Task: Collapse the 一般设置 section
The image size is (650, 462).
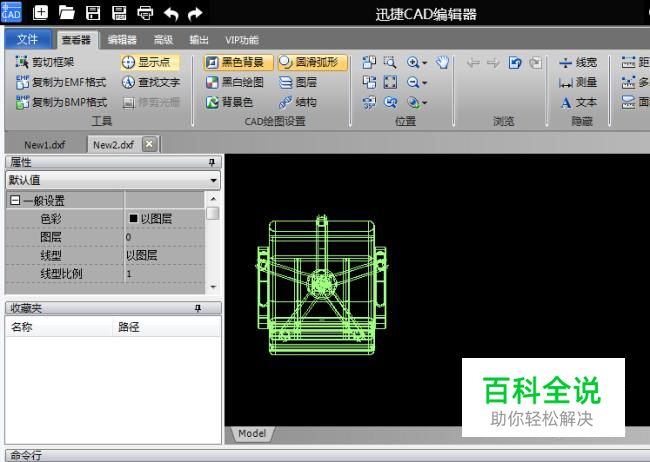Action: coord(15,201)
